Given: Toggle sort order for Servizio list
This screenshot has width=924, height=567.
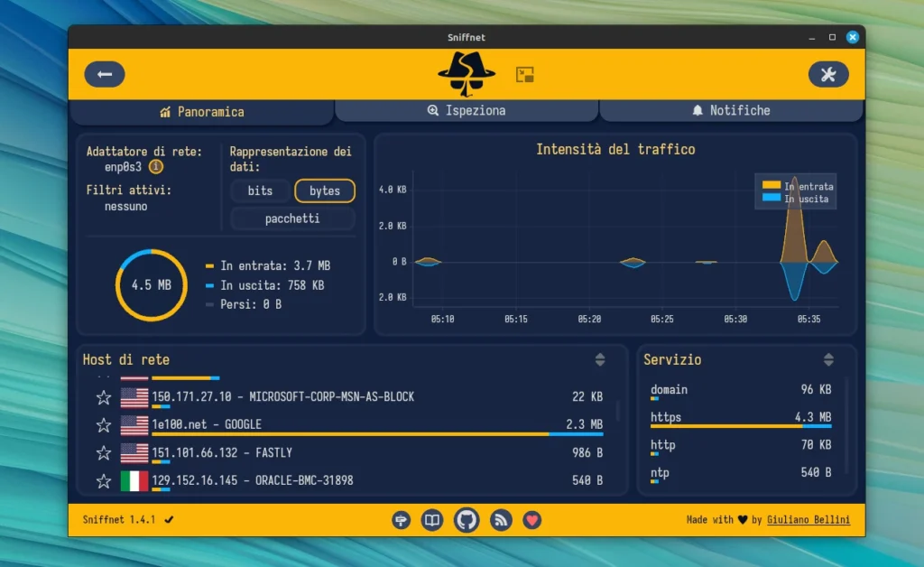Looking at the screenshot, I should pyautogui.click(x=828, y=359).
